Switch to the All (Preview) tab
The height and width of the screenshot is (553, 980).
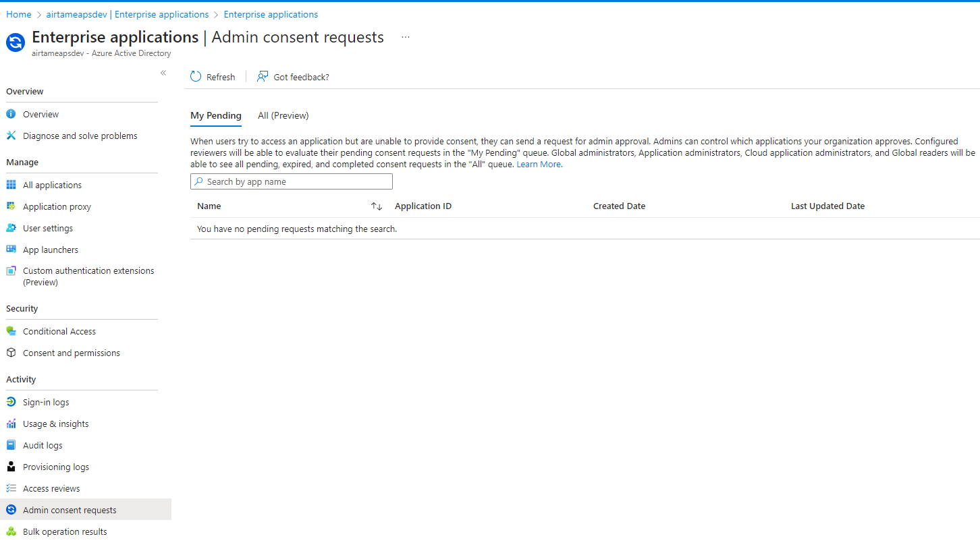[x=283, y=115]
